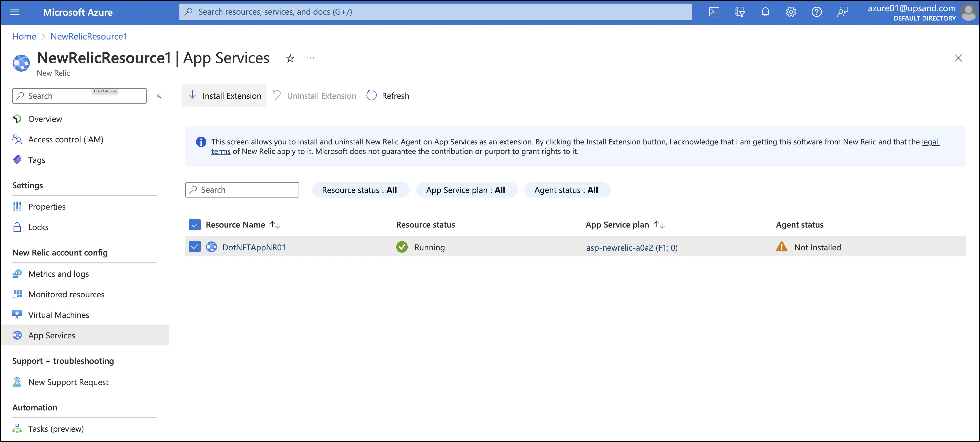The height and width of the screenshot is (442, 980).
Task: Open the Overview panel icon
Action: [x=17, y=119]
